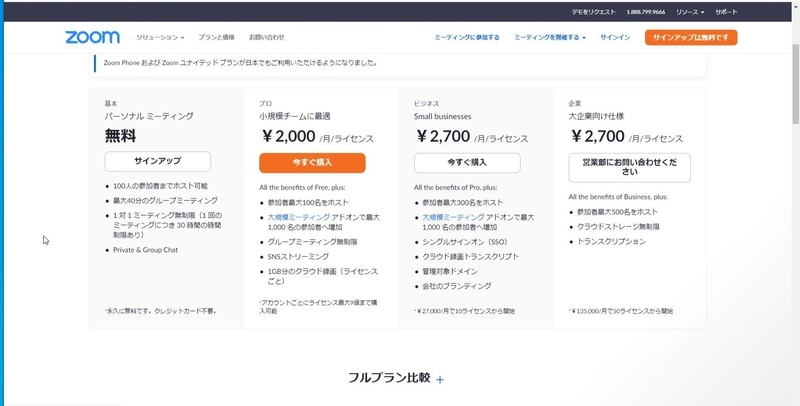
Task: Click the page vertical scrollbar thumb
Action: (x=795, y=84)
